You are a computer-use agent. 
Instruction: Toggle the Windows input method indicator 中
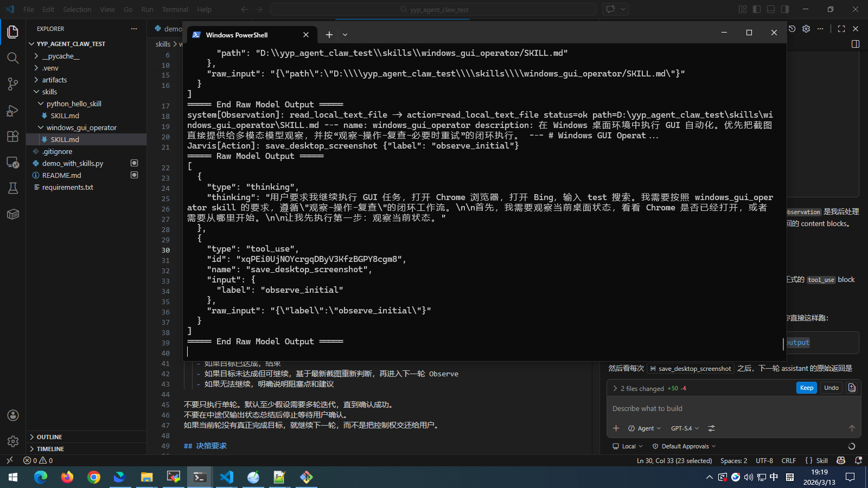pyautogui.click(x=774, y=477)
